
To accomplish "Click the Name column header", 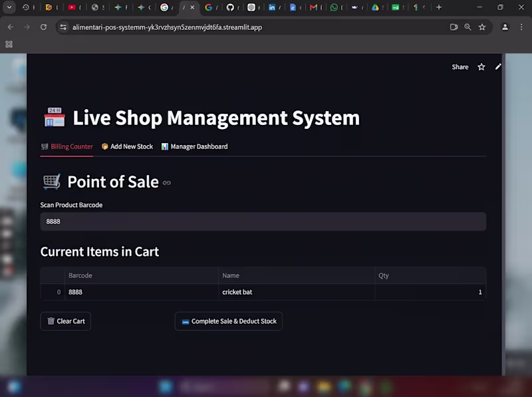I will (x=297, y=275).
